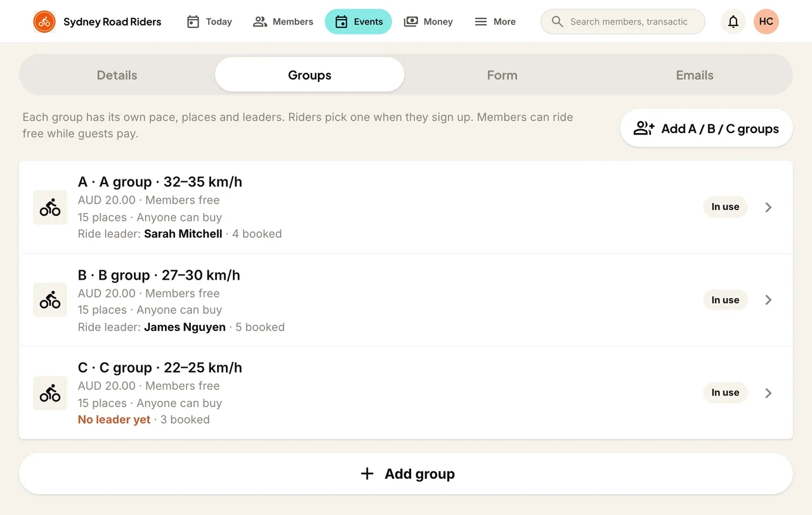This screenshot has height=515, width=812.
Task: Click the cyclist icon for A group
Action: pyautogui.click(x=50, y=207)
